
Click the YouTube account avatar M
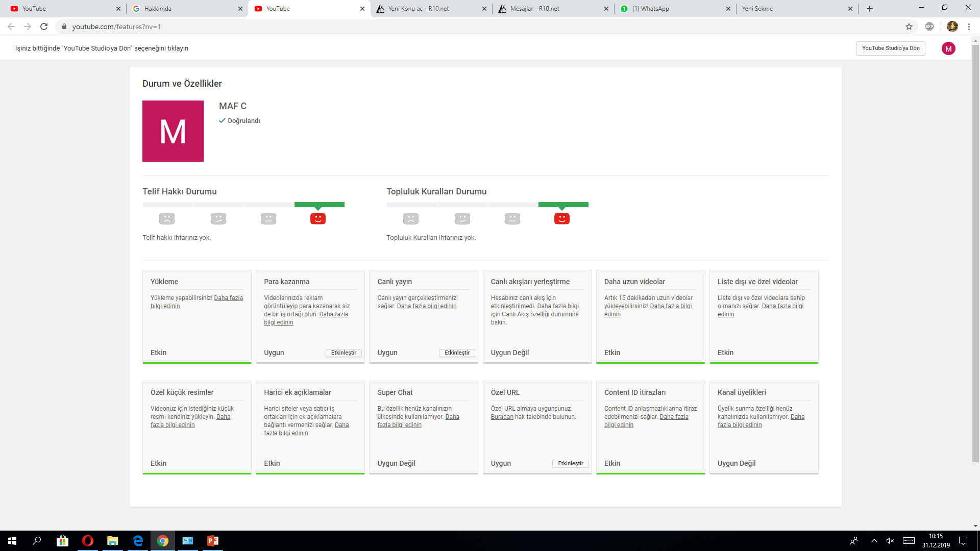[x=948, y=48]
